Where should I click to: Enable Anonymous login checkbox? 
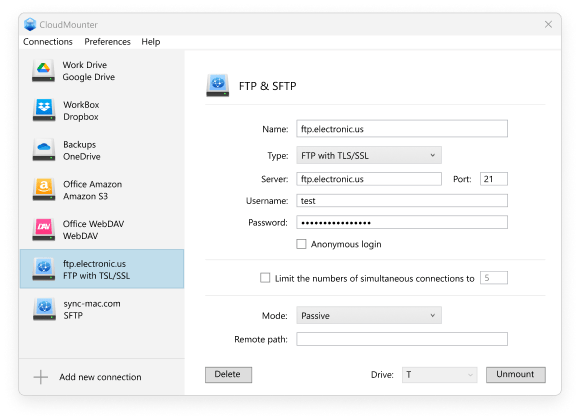(301, 244)
